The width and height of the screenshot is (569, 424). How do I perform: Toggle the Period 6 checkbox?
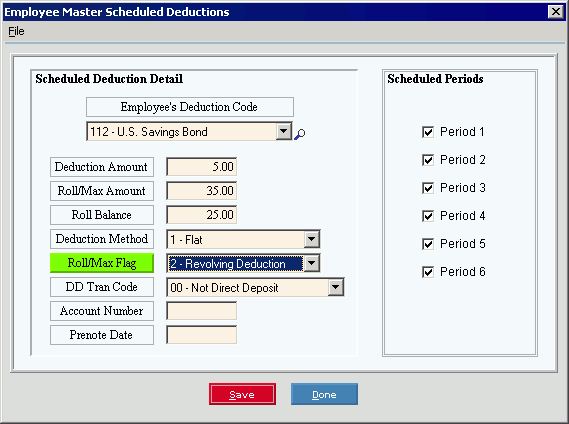click(x=428, y=272)
